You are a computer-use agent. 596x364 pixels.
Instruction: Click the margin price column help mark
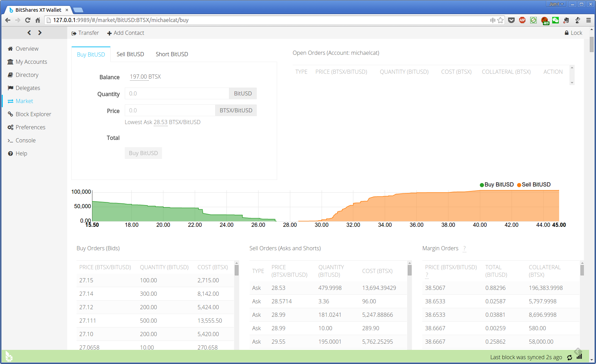427,275
